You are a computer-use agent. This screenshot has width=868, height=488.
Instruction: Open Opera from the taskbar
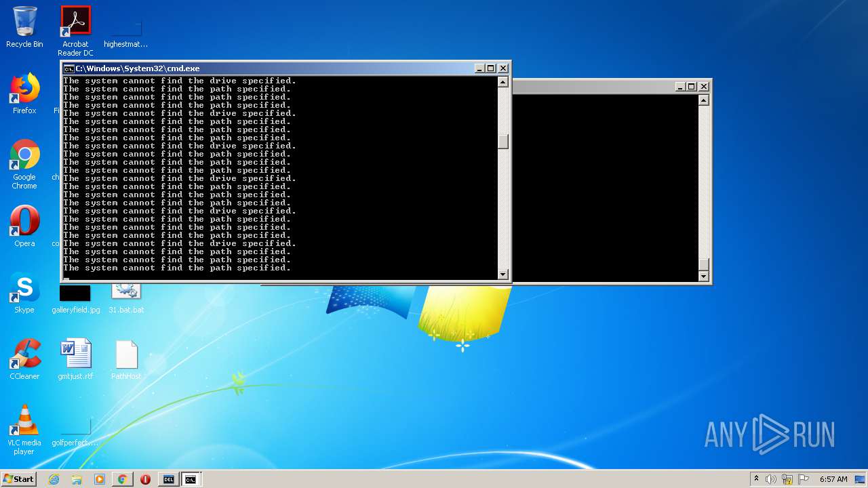click(x=145, y=479)
